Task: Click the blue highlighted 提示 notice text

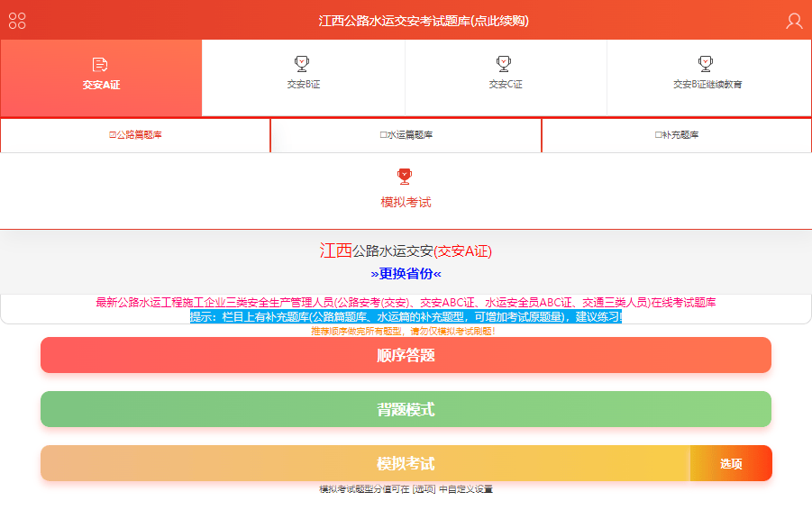Action: (406, 317)
